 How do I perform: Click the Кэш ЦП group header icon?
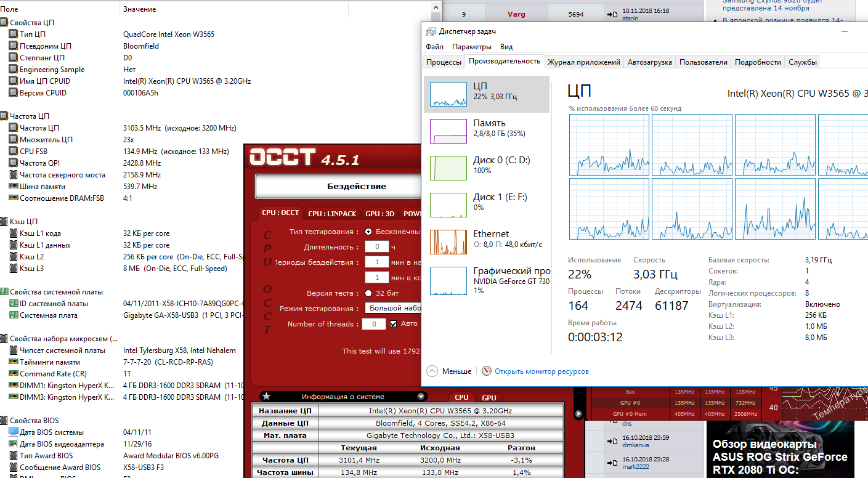point(4,222)
